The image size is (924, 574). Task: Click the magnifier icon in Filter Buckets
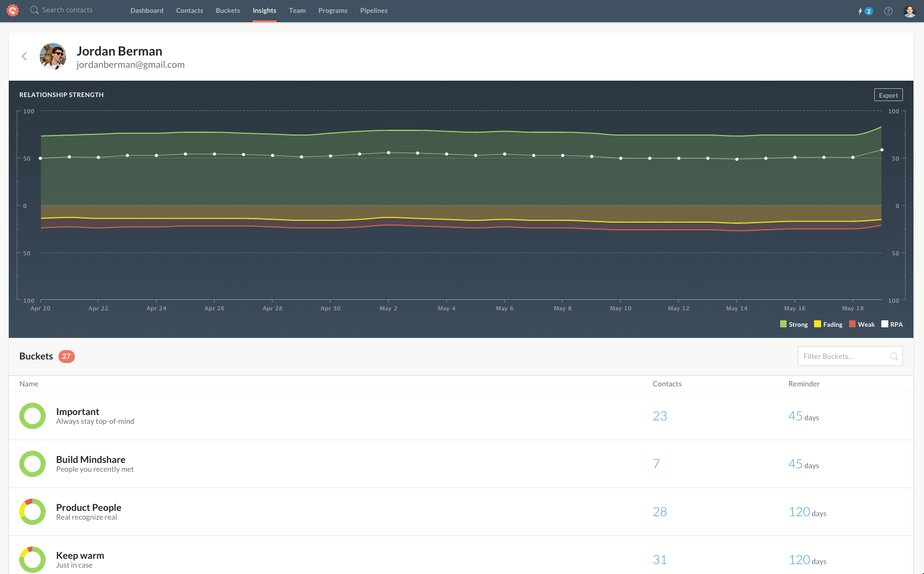(x=894, y=357)
